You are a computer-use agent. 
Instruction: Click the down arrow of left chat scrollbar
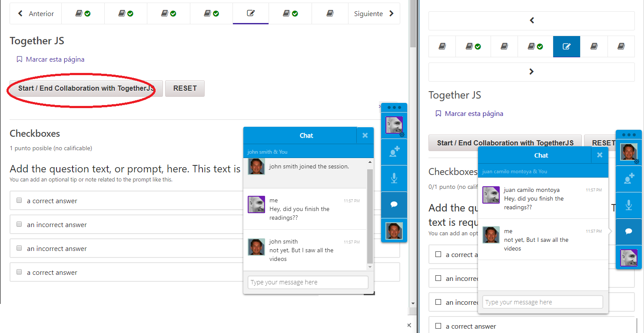tap(370, 267)
